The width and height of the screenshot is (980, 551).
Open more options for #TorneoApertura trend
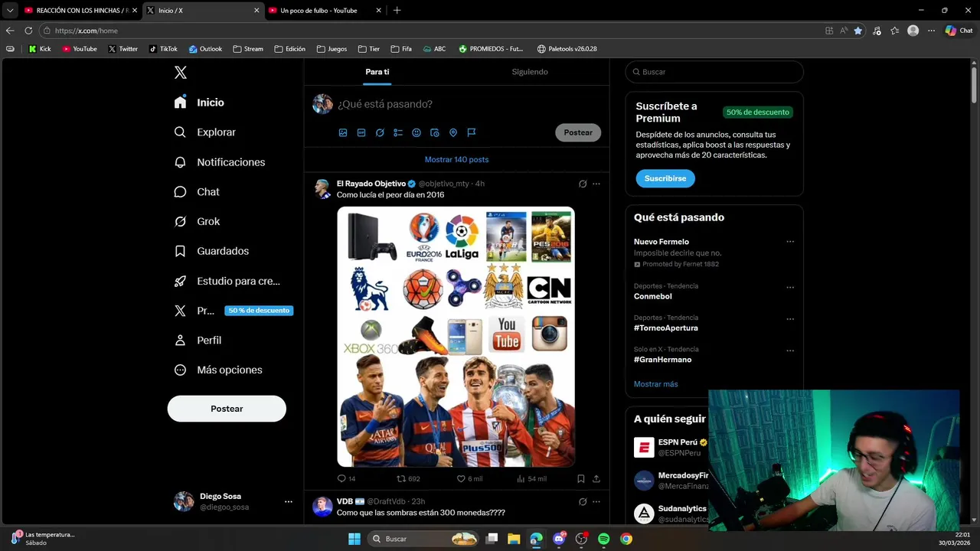pos(790,319)
